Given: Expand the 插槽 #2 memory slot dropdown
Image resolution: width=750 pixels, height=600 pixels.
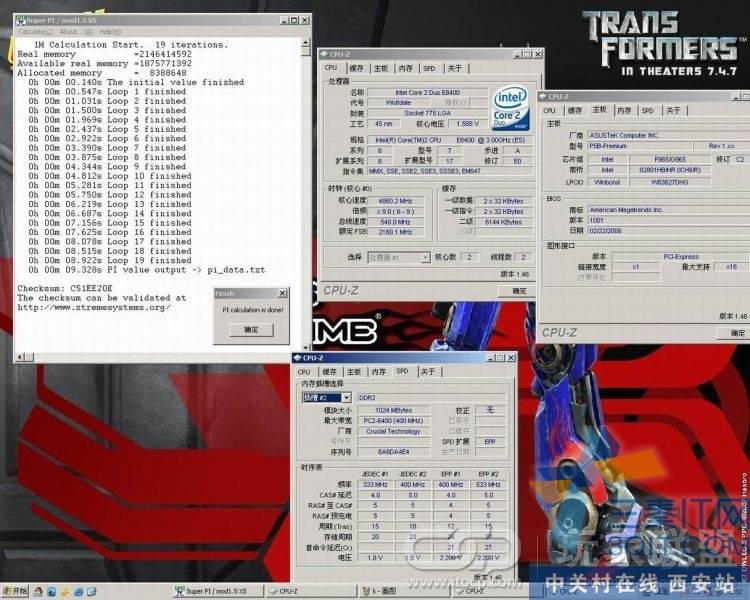Looking at the screenshot, I should 347,398.
